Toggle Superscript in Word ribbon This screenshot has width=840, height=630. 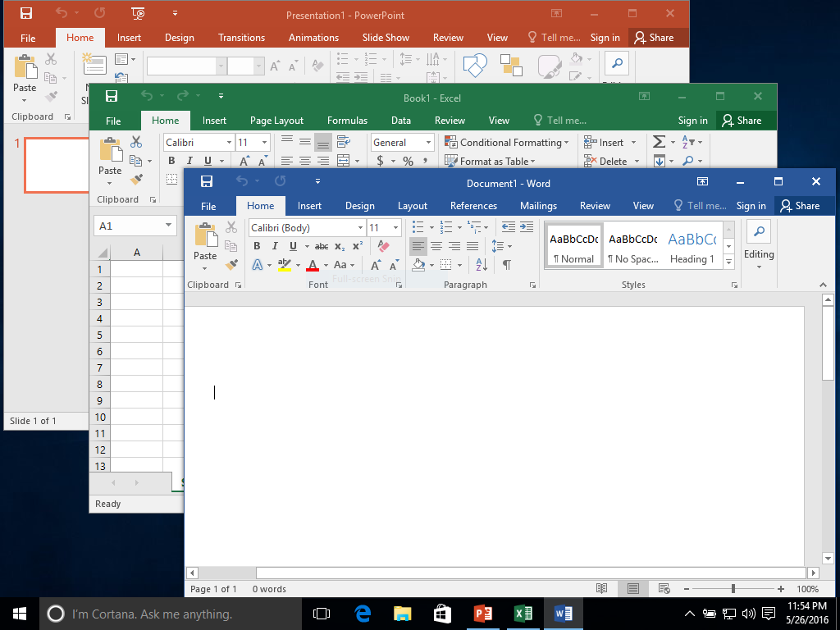(358, 246)
